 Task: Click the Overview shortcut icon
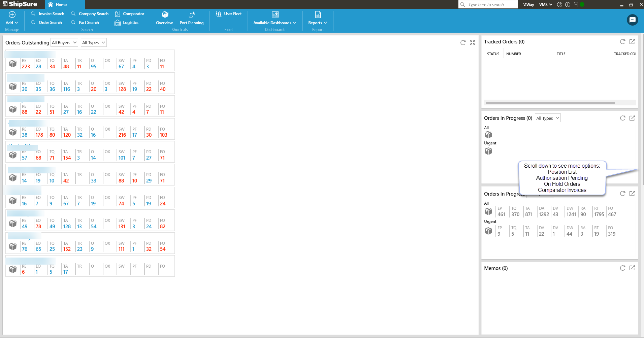164,14
